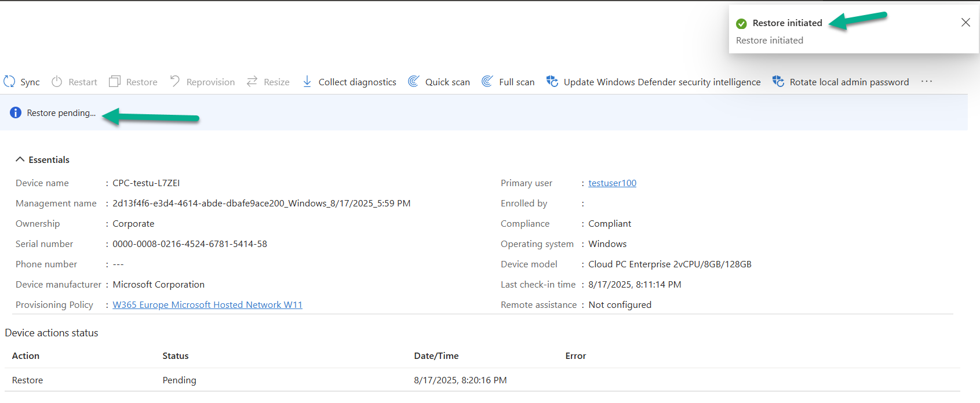Collapse the Essentials section chevron
This screenshot has height=403, width=980.
click(20, 159)
